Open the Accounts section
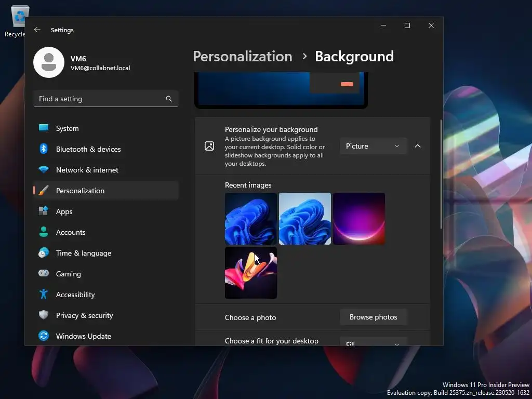This screenshot has width=532, height=399. tap(106, 232)
